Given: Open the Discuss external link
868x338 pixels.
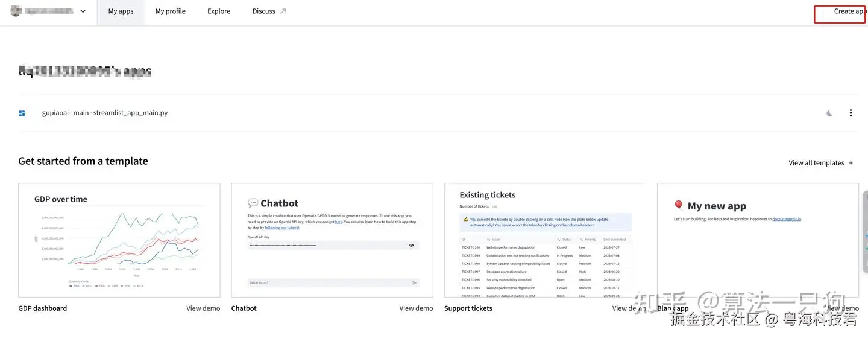Looking at the screenshot, I should (269, 11).
